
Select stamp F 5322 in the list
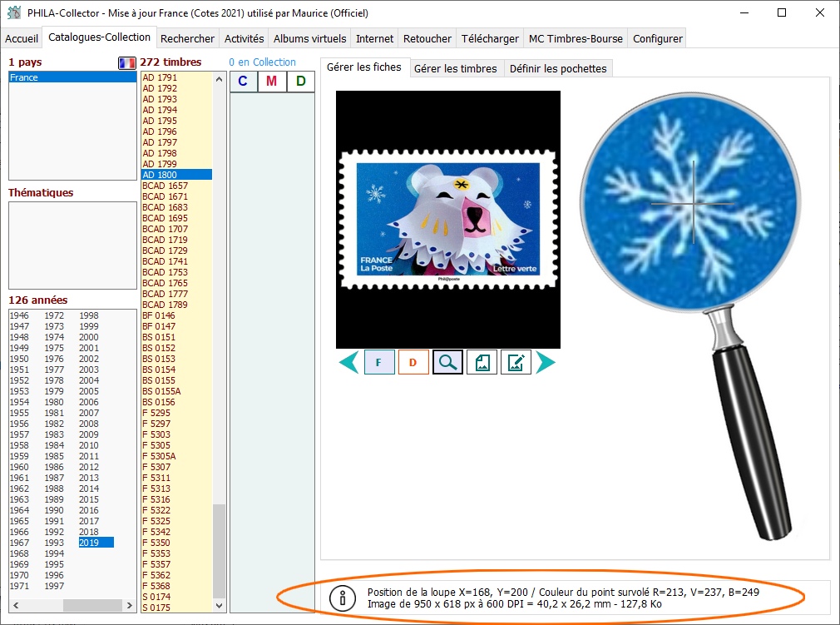(177, 510)
